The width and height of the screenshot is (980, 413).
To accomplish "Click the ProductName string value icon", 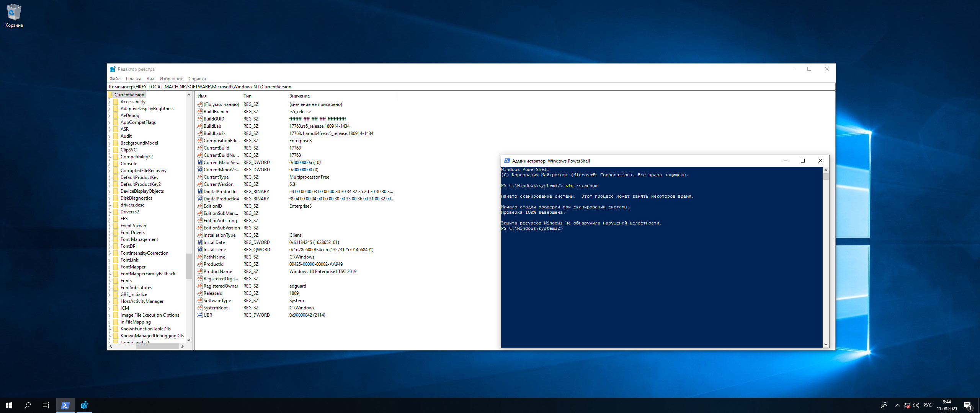I will pos(200,271).
